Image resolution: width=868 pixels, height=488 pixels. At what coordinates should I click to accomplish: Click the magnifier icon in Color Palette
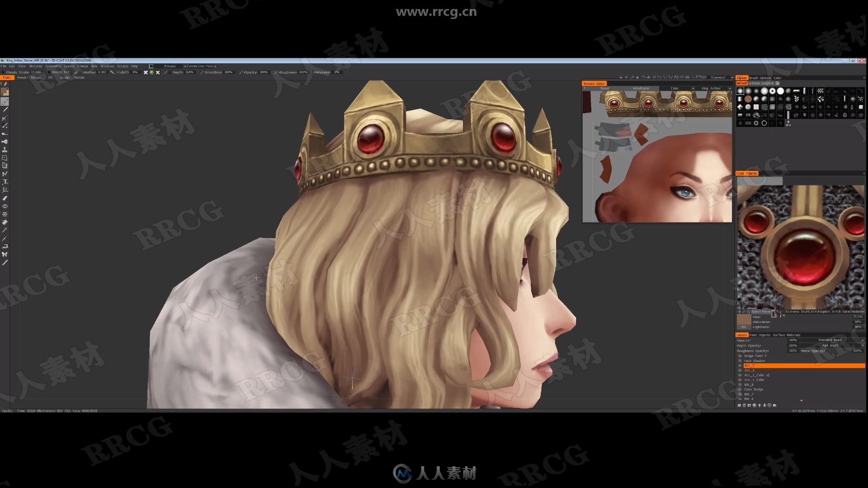pyautogui.click(x=744, y=311)
